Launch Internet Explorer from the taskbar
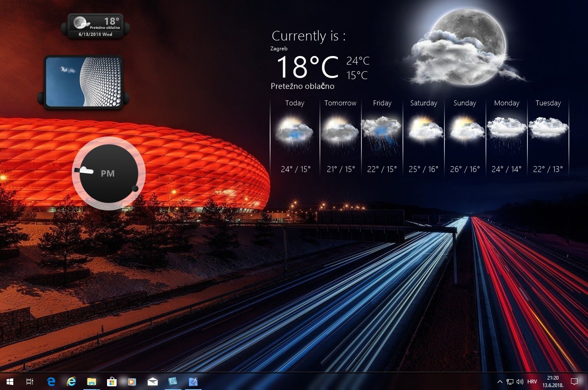Viewport: 588px width, 390px height. point(71,382)
